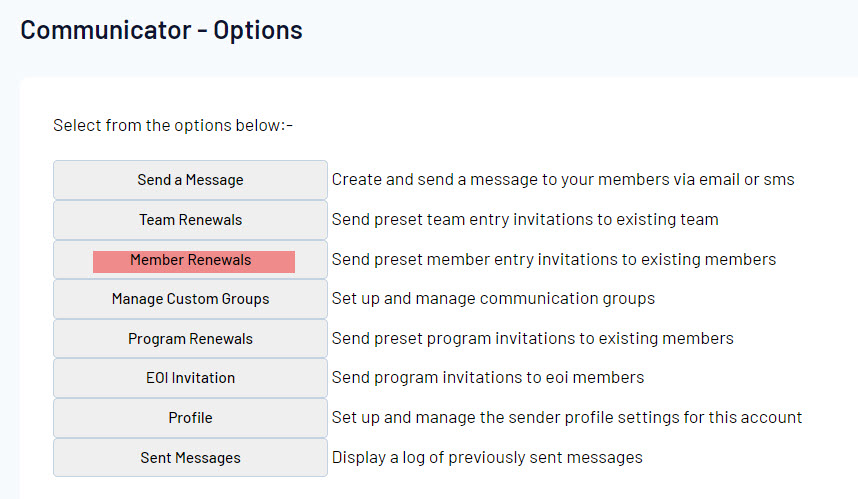Image resolution: width=858 pixels, height=499 pixels.
Task: Click the 'Communicator - Options' page heading
Action: click(161, 30)
